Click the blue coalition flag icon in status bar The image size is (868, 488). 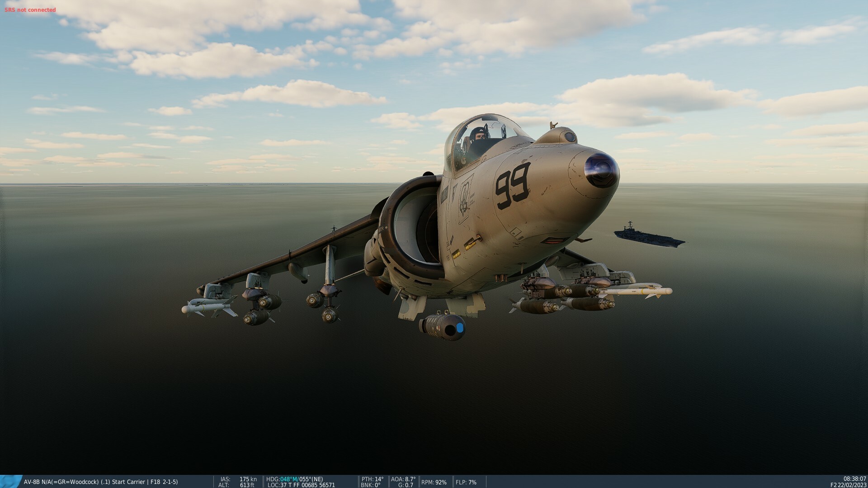pos(11,481)
